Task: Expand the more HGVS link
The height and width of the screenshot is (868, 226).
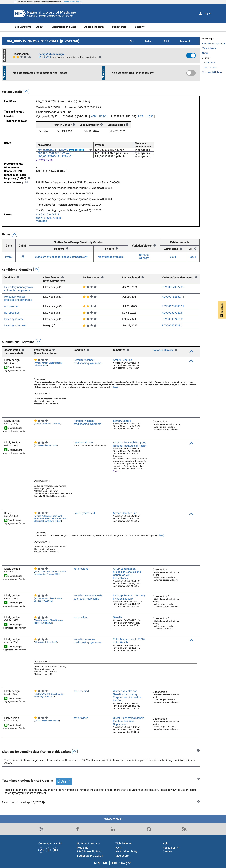Action: click(x=45, y=160)
